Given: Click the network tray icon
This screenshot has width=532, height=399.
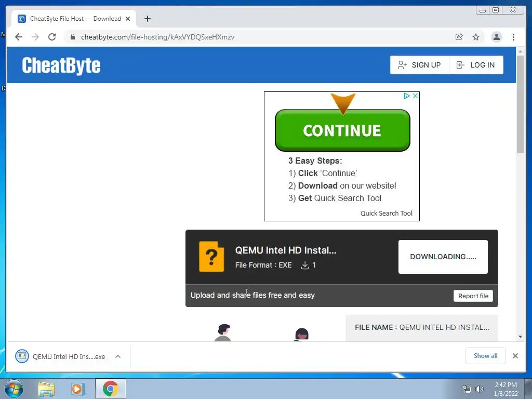Looking at the screenshot, I should point(467,389).
